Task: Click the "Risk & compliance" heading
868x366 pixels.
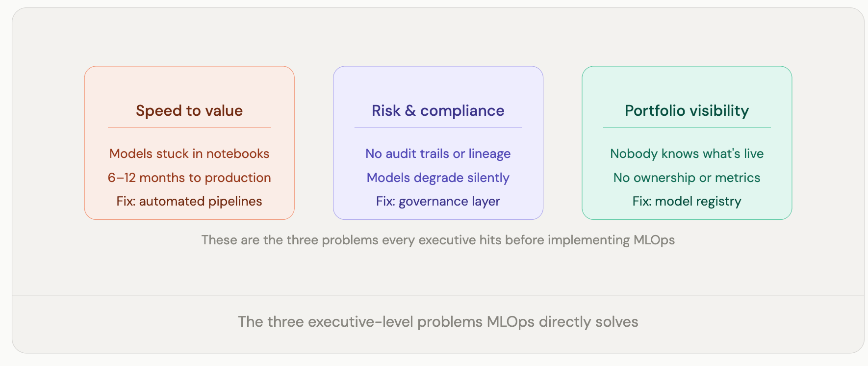Action: (438, 111)
